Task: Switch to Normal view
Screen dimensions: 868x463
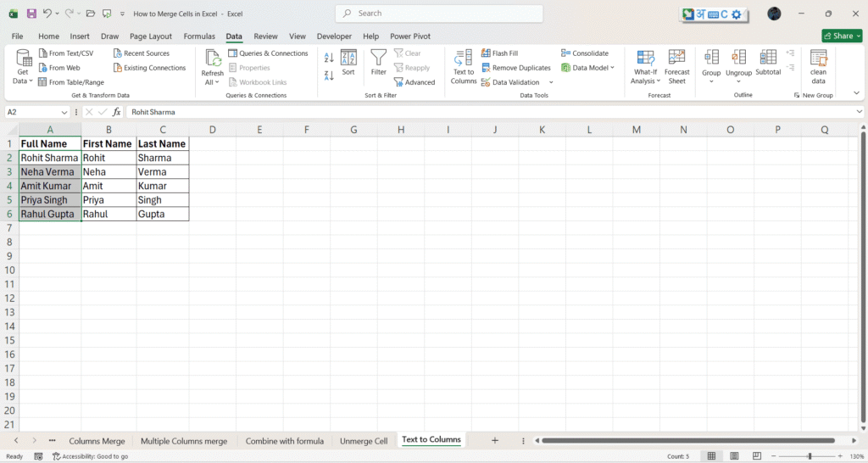Action: (711, 456)
